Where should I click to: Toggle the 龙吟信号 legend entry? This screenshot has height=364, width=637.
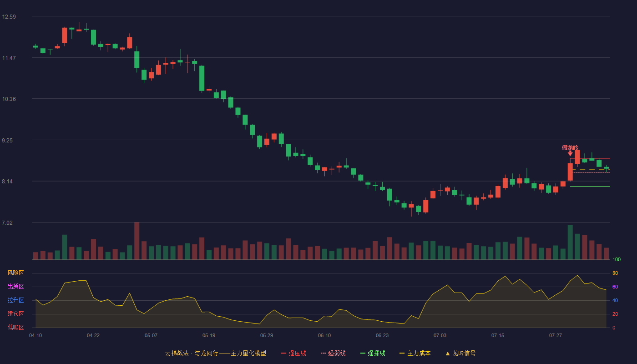460,353
